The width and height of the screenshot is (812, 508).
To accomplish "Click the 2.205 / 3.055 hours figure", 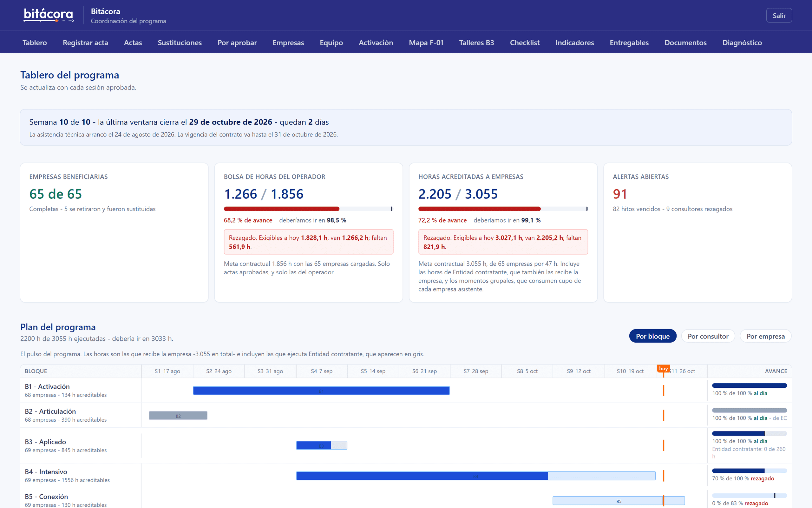I will [x=458, y=194].
